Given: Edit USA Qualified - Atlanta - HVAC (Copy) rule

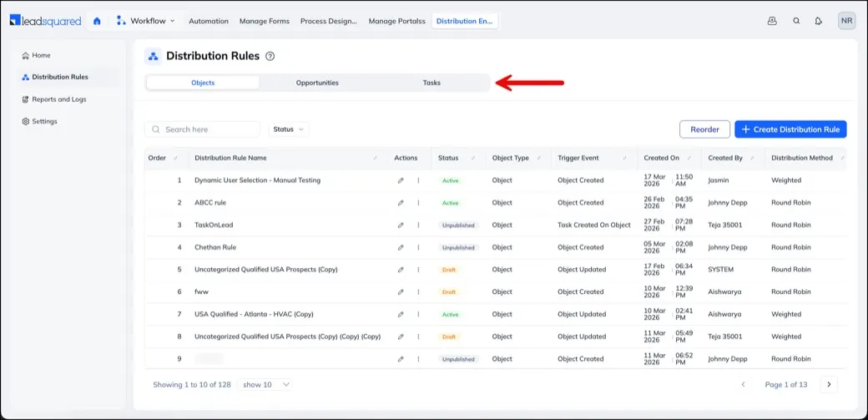Looking at the screenshot, I should click(401, 314).
